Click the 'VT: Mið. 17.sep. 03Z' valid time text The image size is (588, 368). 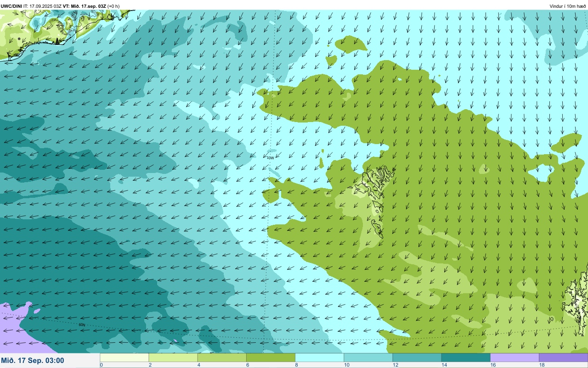[85, 6]
